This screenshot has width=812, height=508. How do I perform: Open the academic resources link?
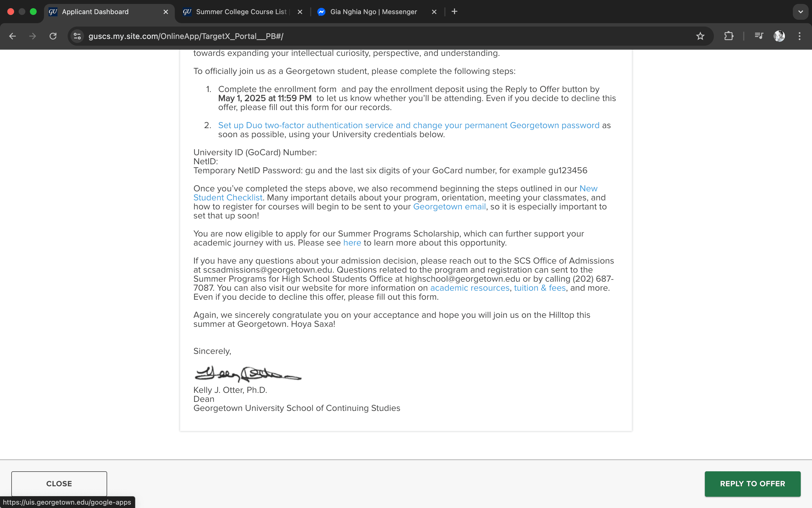pos(470,288)
